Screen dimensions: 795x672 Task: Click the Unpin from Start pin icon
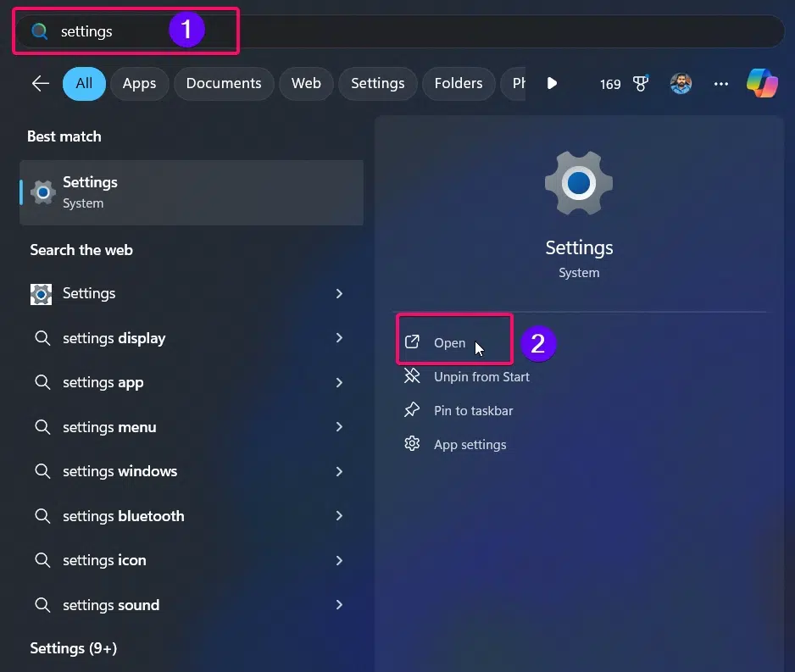(x=412, y=376)
